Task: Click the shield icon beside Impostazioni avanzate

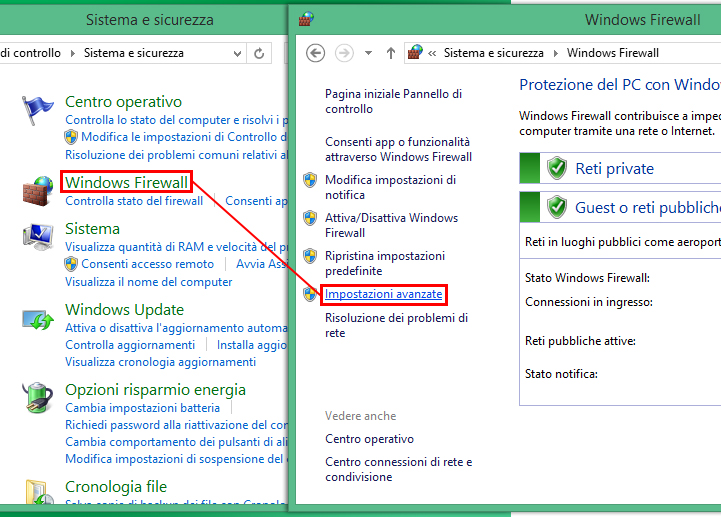Action: tap(310, 294)
